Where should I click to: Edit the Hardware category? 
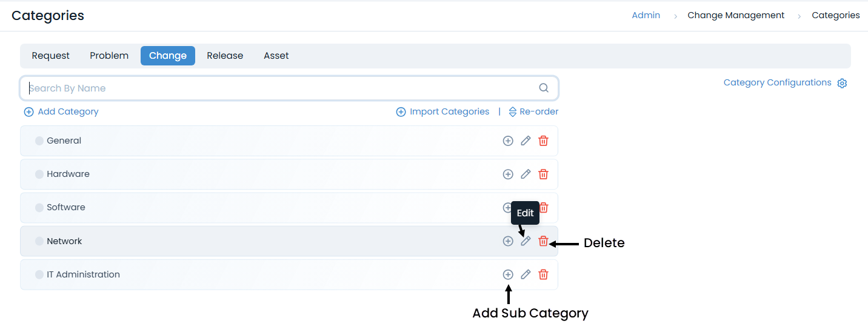point(526,174)
